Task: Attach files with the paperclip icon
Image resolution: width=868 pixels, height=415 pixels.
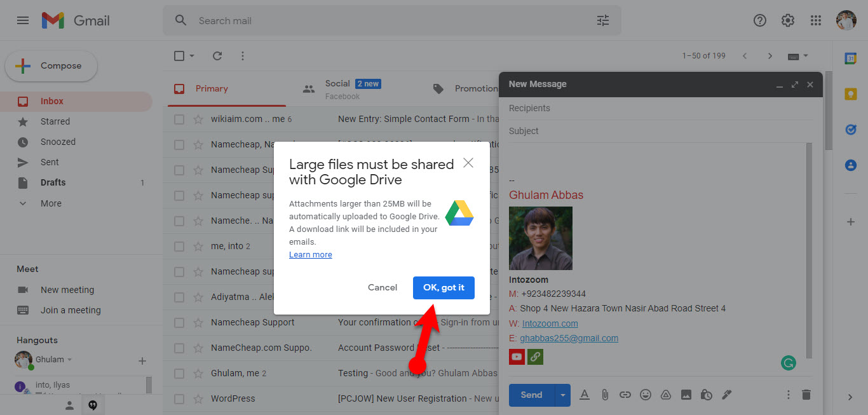Action: click(605, 395)
